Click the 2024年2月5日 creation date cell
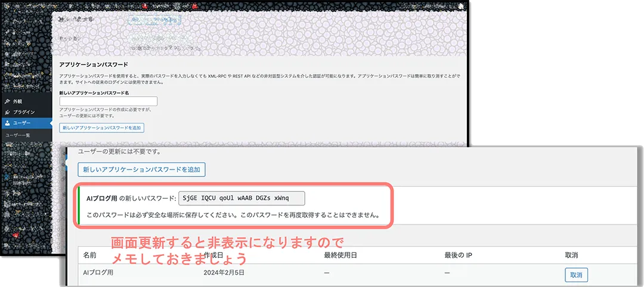 (x=224, y=273)
